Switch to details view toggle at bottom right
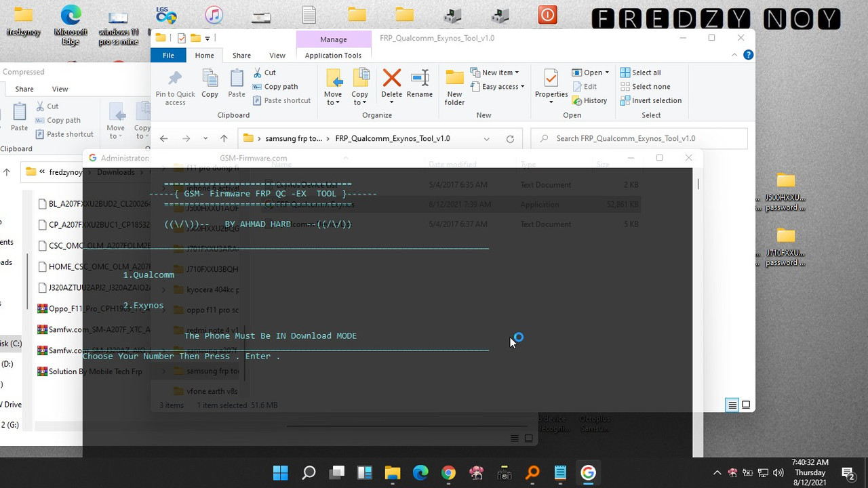 click(732, 405)
